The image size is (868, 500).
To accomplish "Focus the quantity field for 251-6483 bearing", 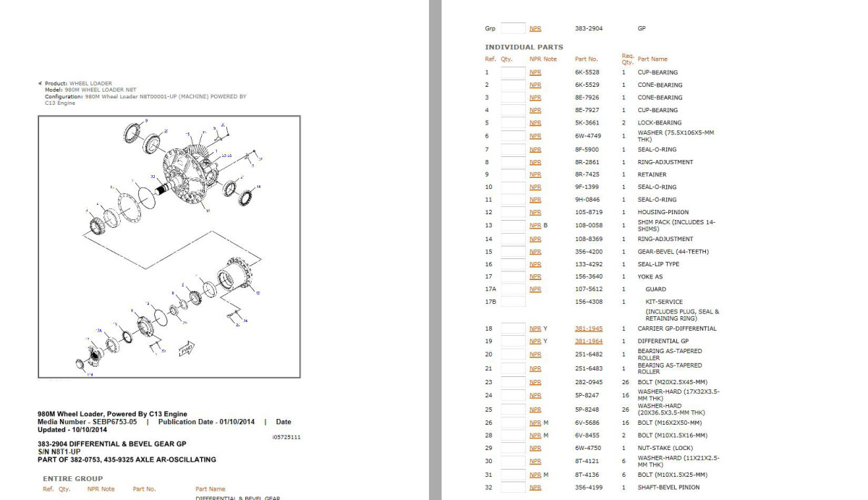I will 513,368.
